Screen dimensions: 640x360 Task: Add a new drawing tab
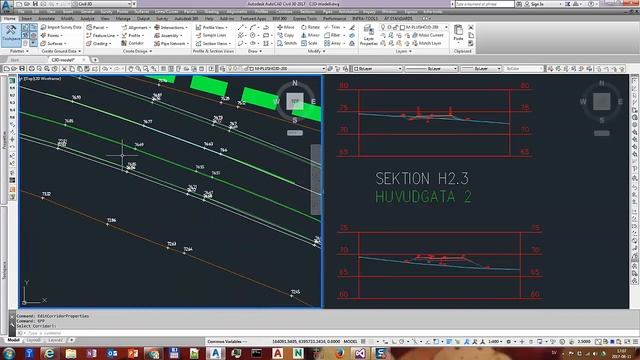click(x=95, y=60)
